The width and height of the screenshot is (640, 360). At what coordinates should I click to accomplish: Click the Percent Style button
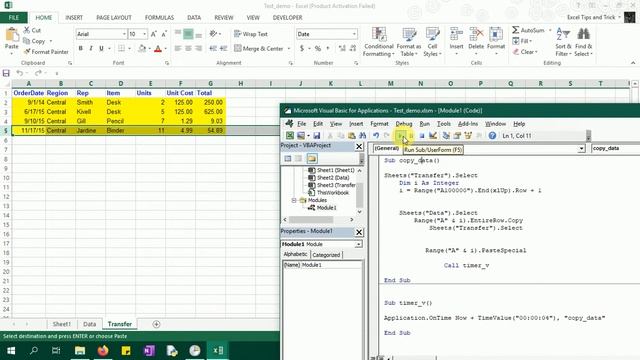pyautogui.click(x=318, y=49)
